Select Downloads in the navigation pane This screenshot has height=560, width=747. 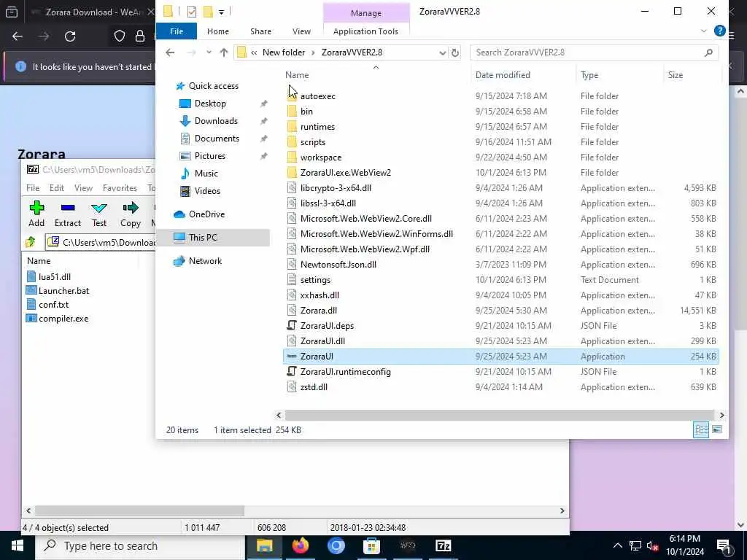click(x=216, y=121)
